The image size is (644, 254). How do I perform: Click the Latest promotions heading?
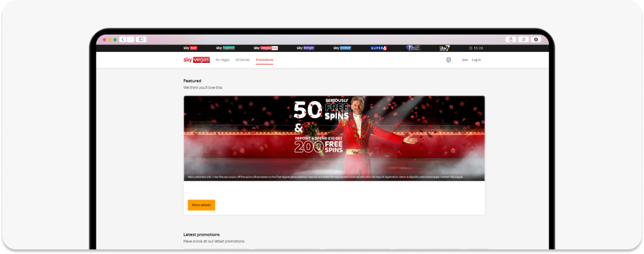click(201, 235)
